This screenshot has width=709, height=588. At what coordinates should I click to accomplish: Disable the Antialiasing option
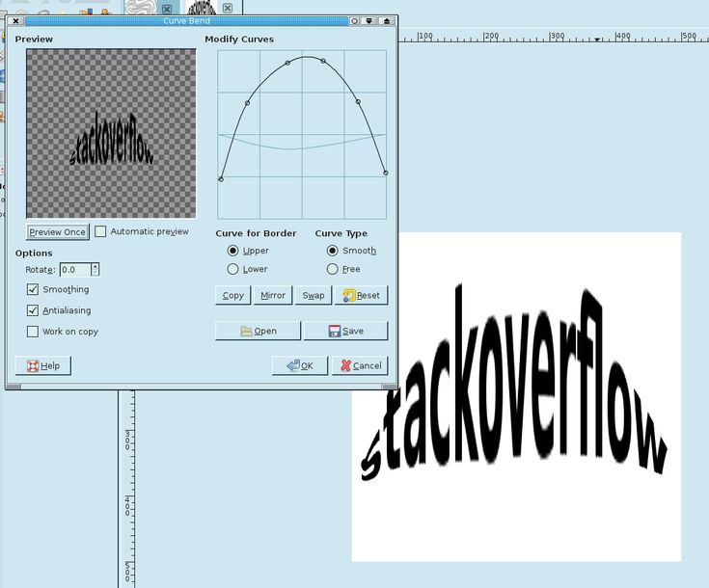click(x=33, y=310)
